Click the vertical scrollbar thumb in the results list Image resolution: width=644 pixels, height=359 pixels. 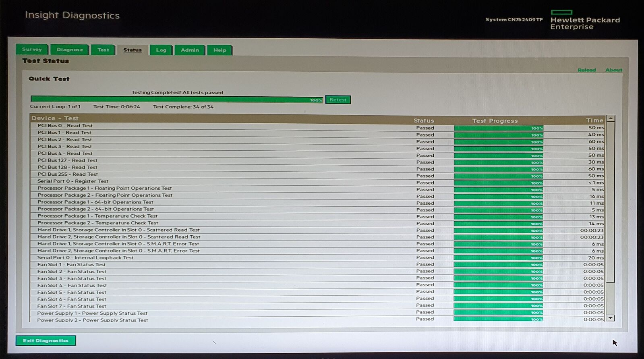point(611,201)
